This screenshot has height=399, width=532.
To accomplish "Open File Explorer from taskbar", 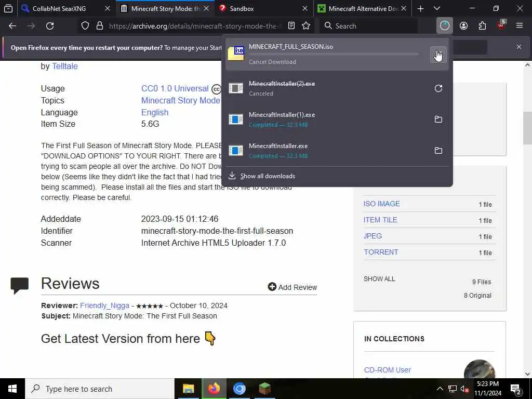I will [188, 389].
